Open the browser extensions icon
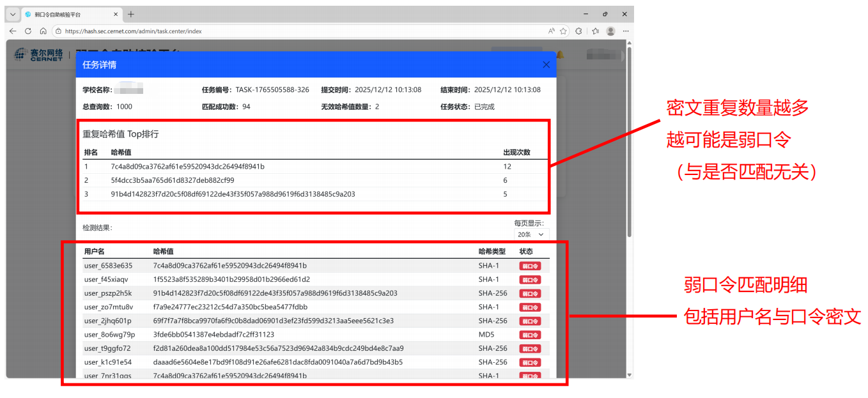The image size is (868, 398). click(x=579, y=31)
